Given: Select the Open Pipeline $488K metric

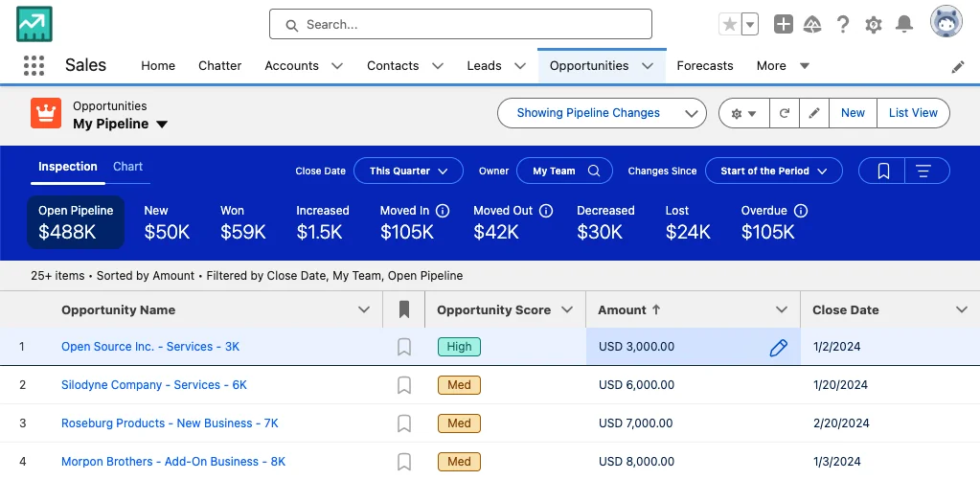Looking at the screenshot, I should [76, 222].
